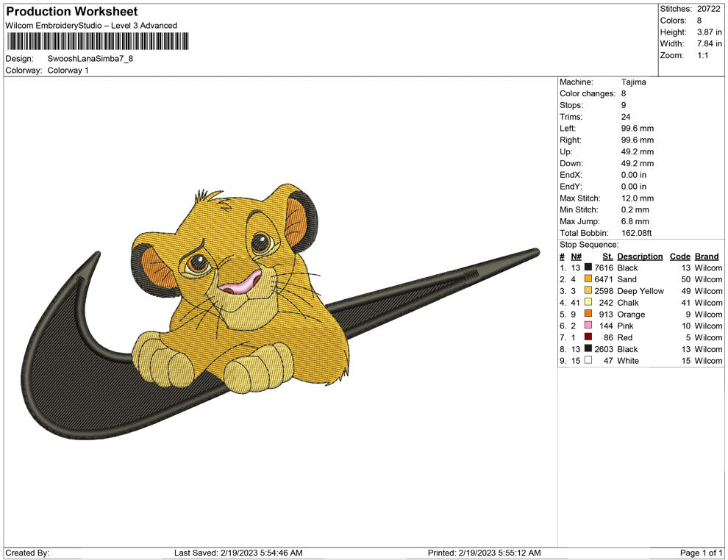Click the Sand color swatch

(x=588, y=279)
